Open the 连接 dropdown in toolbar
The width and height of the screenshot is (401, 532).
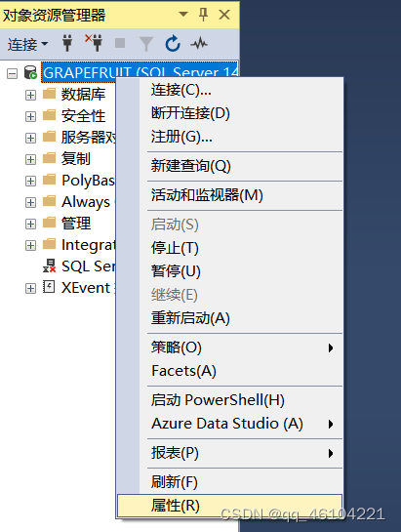(28, 44)
